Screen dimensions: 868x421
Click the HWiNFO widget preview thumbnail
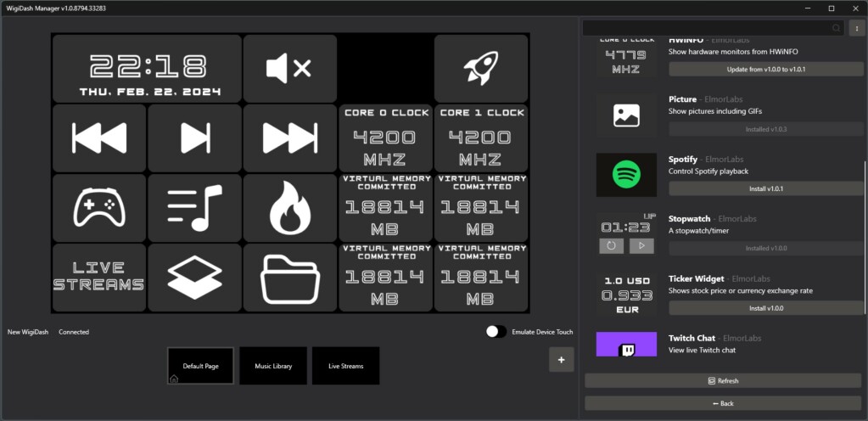pyautogui.click(x=627, y=58)
